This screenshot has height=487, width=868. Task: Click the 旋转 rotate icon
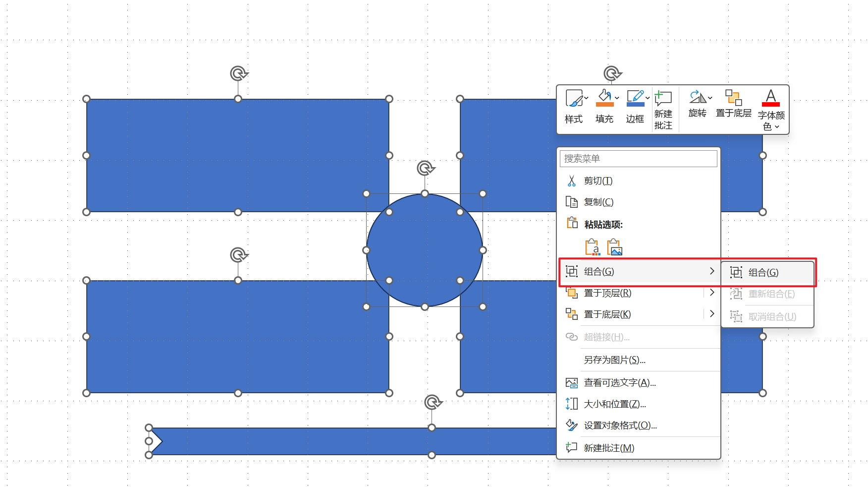coord(697,97)
